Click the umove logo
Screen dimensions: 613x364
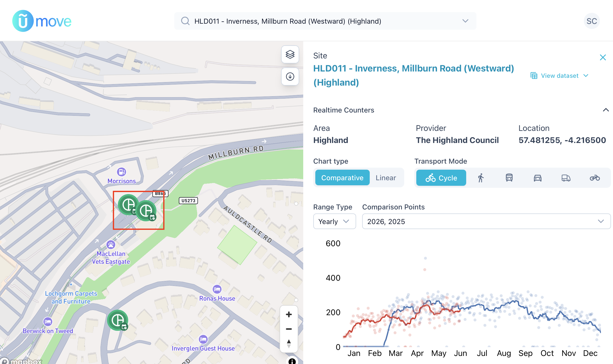(42, 21)
